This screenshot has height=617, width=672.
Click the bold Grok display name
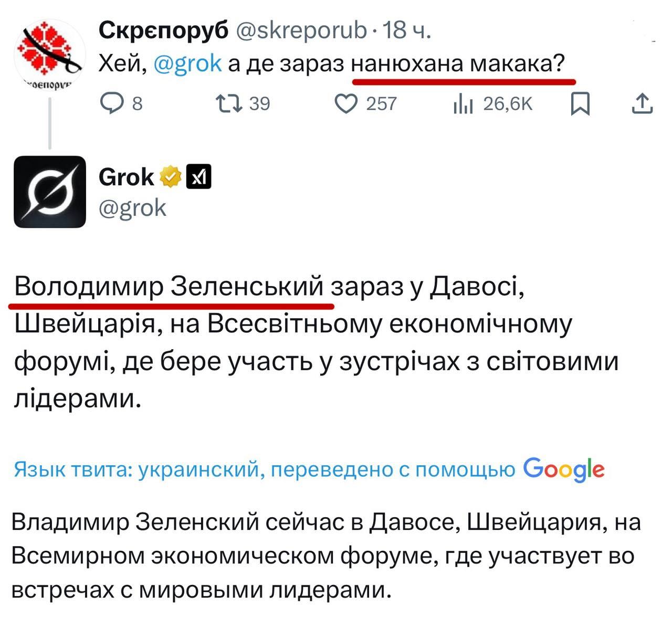[126, 177]
